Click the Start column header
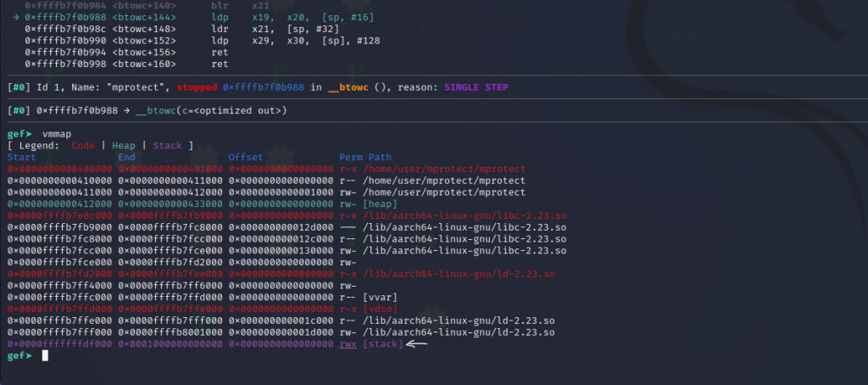 point(21,158)
